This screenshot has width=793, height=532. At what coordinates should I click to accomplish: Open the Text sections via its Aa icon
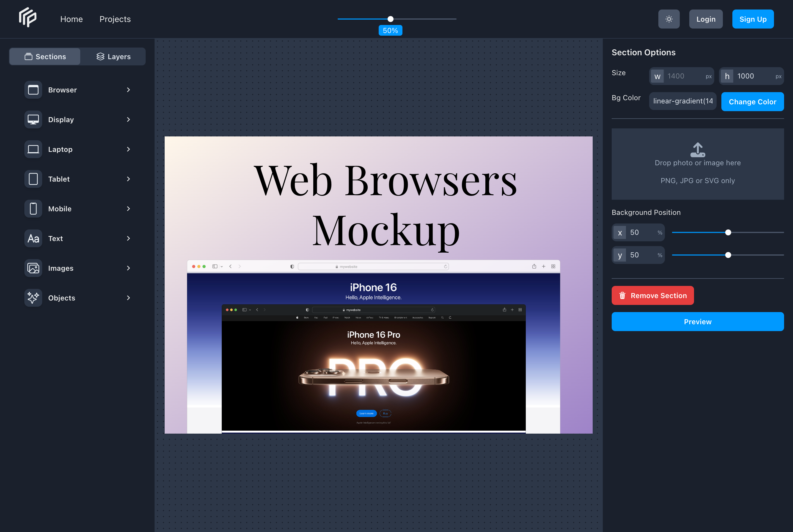click(33, 238)
